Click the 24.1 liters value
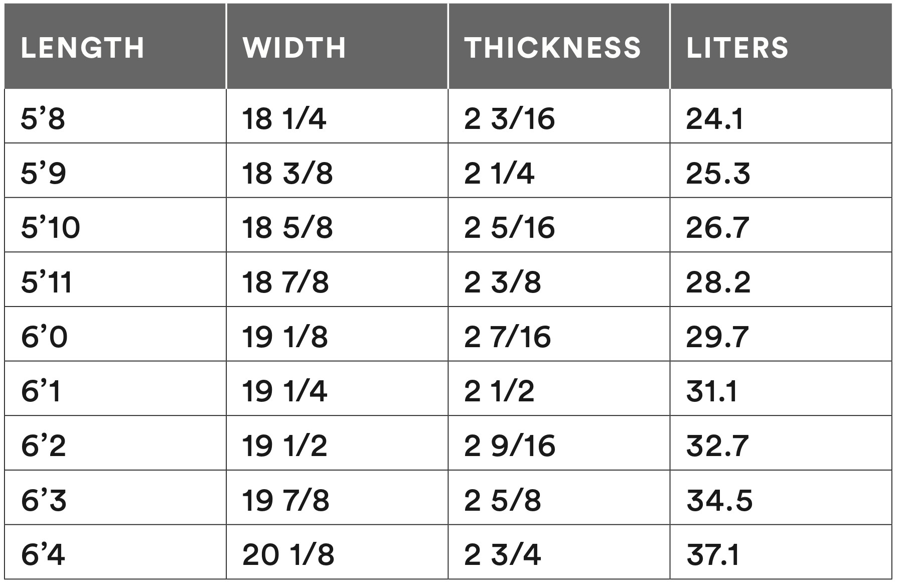This screenshot has width=902, height=588. 714,119
